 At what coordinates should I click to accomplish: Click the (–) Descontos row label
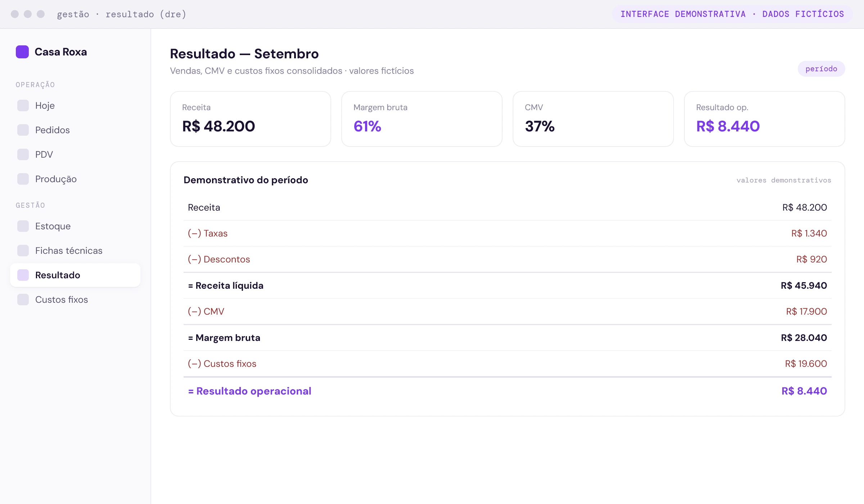click(x=219, y=259)
